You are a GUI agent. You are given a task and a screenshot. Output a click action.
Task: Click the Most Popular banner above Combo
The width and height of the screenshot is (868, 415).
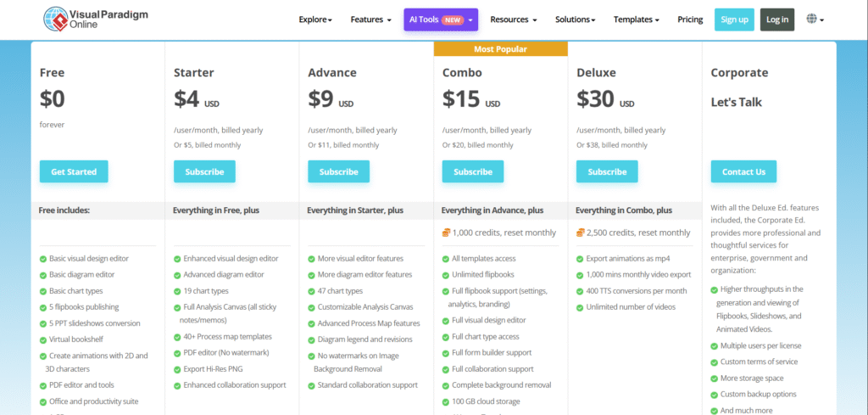[500, 49]
